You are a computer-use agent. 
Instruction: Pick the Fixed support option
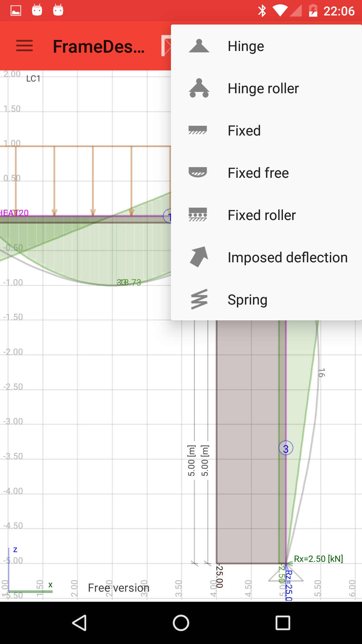(244, 130)
